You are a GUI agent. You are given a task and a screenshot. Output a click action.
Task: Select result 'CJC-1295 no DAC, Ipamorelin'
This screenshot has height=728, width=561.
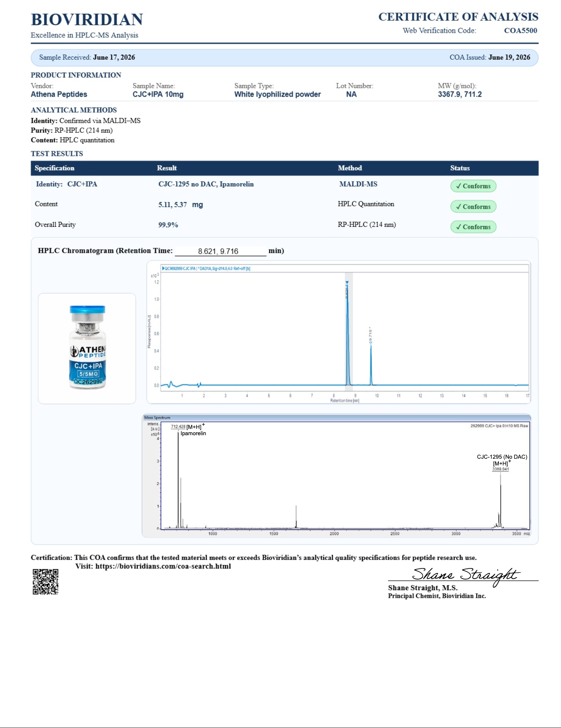206,184
